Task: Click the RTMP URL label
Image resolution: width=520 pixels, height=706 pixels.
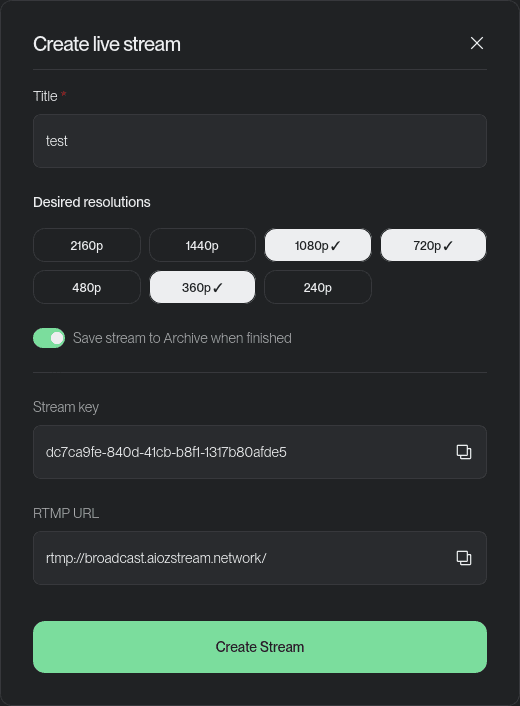Action: coord(66,513)
